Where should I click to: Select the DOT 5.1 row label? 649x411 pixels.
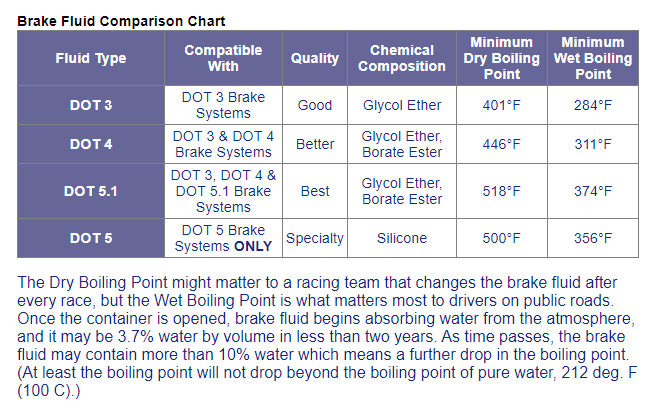click(91, 191)
